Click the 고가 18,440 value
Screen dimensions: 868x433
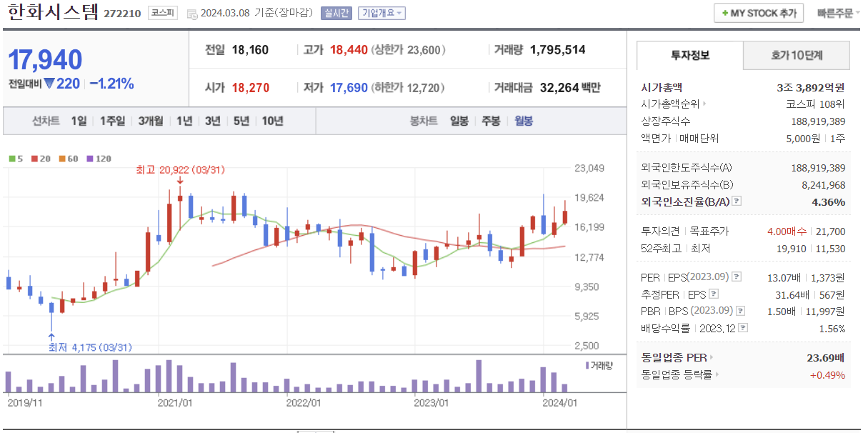[x=349, y=50]
